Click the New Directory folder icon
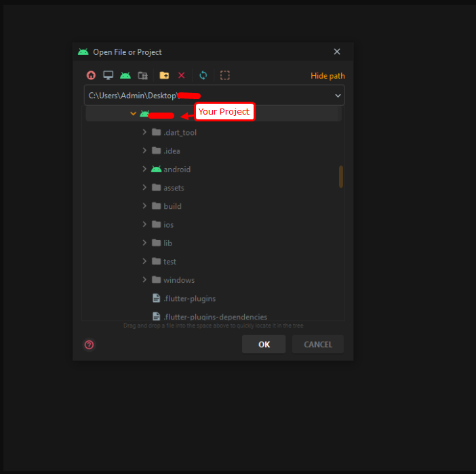The image size is (476, 474). [x=164, y=75]
